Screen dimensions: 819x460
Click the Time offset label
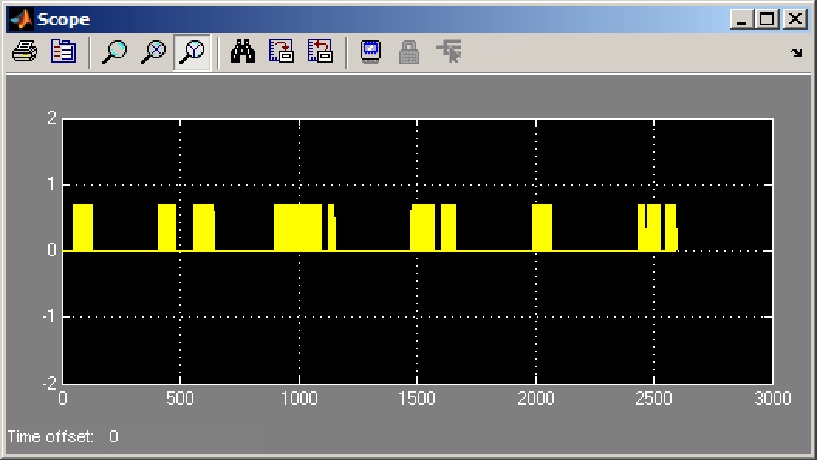(x=51, y=437)
